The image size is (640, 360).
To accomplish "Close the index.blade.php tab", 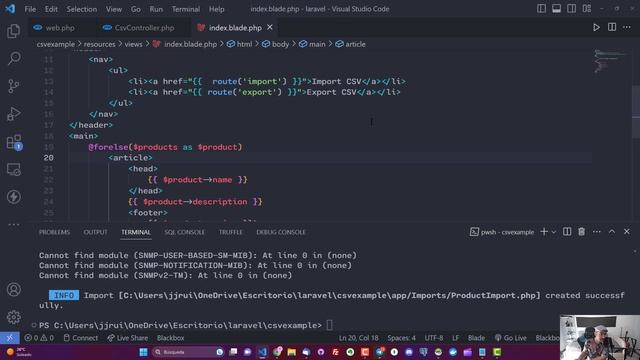I will (x=270, y=27).
